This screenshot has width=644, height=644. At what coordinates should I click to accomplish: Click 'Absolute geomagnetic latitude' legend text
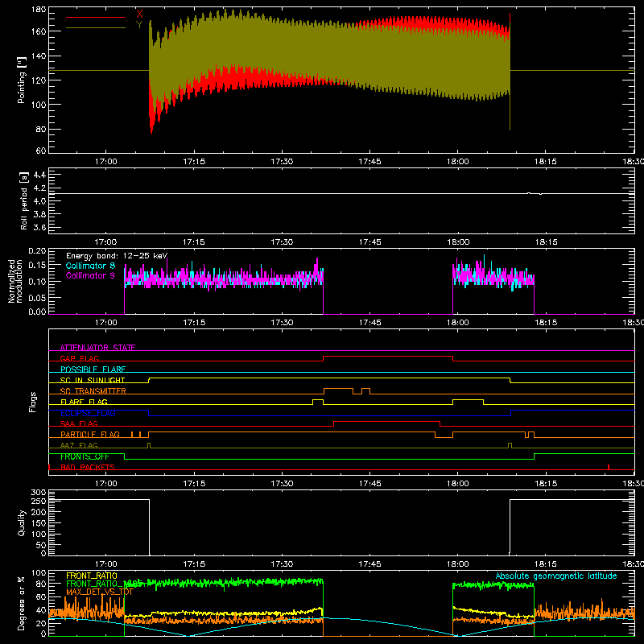[x=556, y=576]
